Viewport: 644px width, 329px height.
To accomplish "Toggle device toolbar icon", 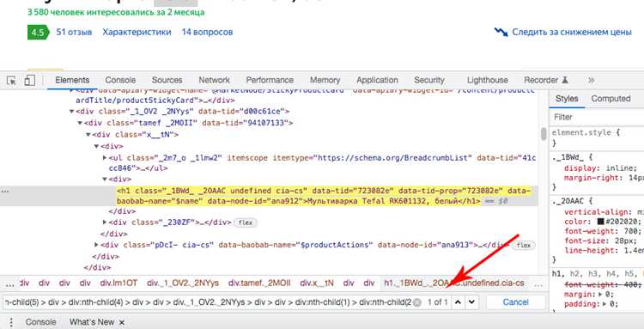I will click(x=29, y=80).
